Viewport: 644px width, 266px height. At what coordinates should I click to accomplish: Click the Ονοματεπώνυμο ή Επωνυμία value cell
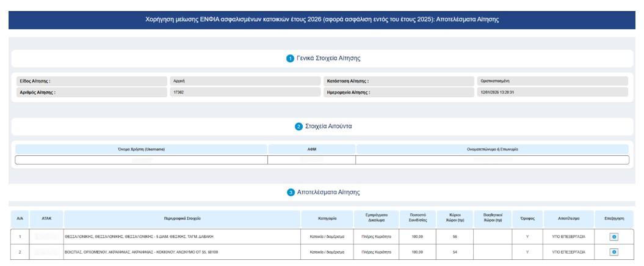coord(492,160)
